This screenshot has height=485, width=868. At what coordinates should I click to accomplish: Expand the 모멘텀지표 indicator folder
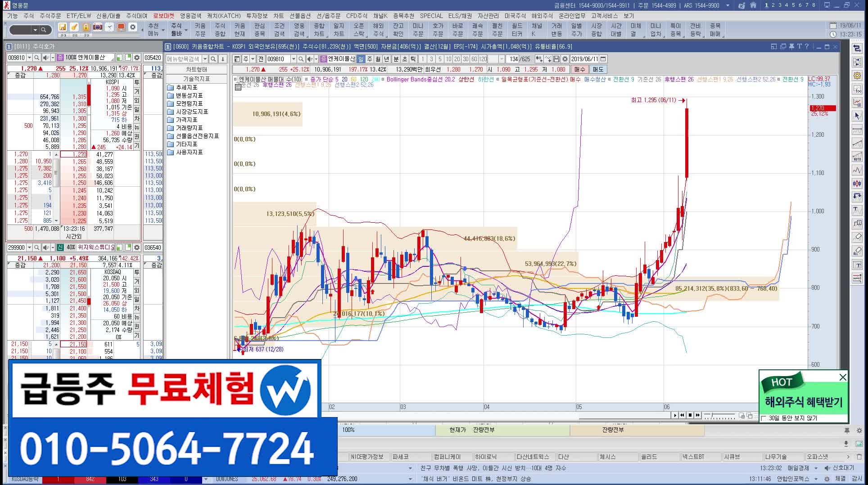(185, 103)
